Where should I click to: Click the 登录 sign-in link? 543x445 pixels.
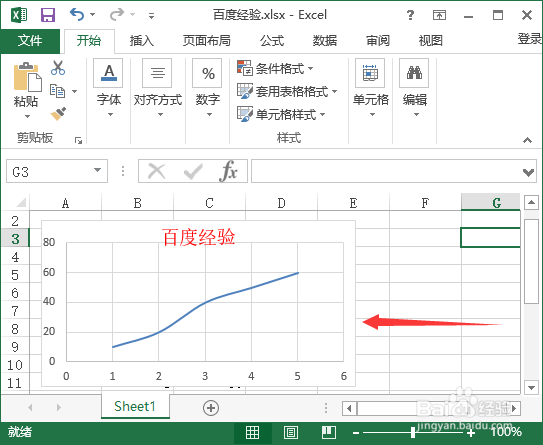click(x=529, y=39)
